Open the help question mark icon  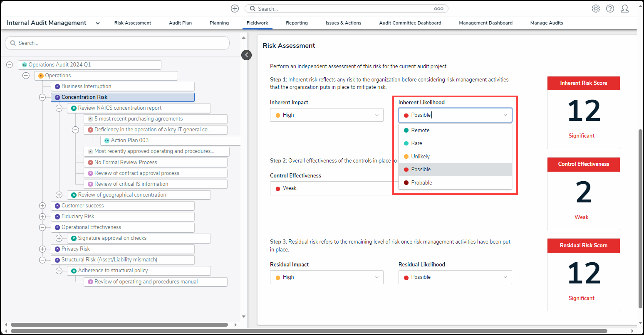coord(610,9)
